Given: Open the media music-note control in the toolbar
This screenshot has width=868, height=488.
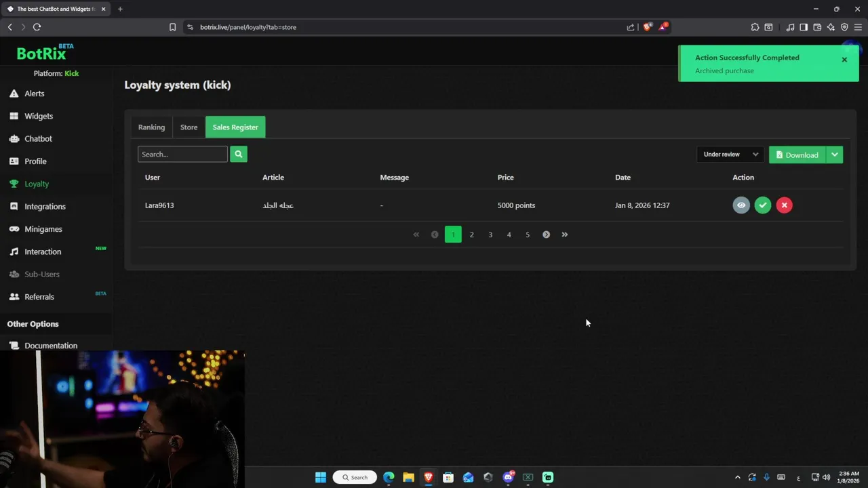Looking at the screenshot, I should coord(790,27).
